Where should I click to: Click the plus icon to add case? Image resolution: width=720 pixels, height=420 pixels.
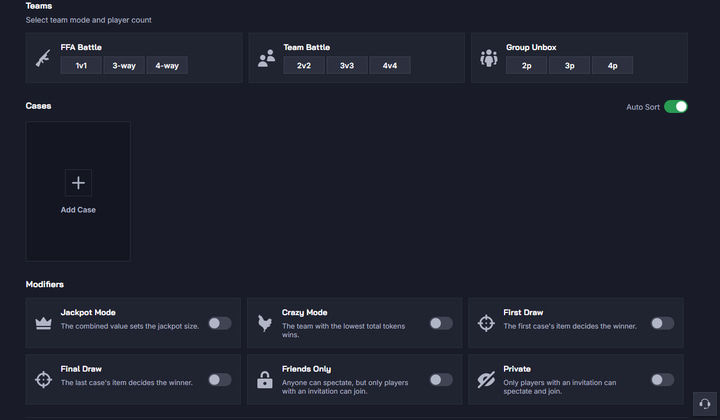tap(78, 183)
